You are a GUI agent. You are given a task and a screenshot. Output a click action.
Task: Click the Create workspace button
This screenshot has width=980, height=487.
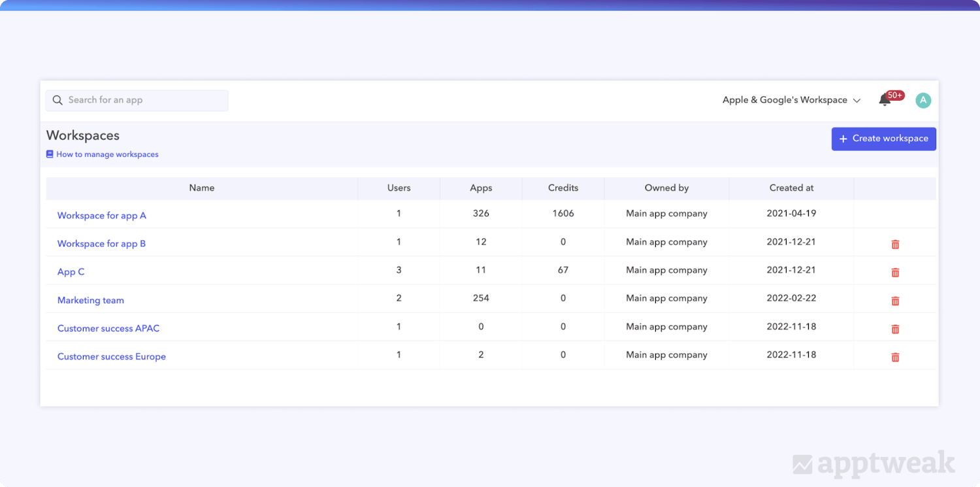click(883, 139)
